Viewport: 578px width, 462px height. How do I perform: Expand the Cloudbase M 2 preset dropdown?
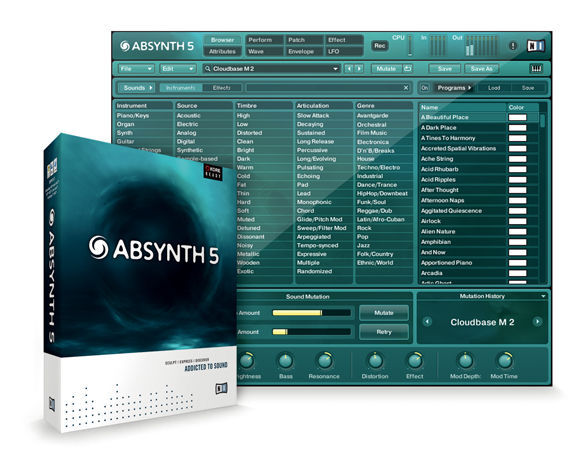[x=335, y=69]
